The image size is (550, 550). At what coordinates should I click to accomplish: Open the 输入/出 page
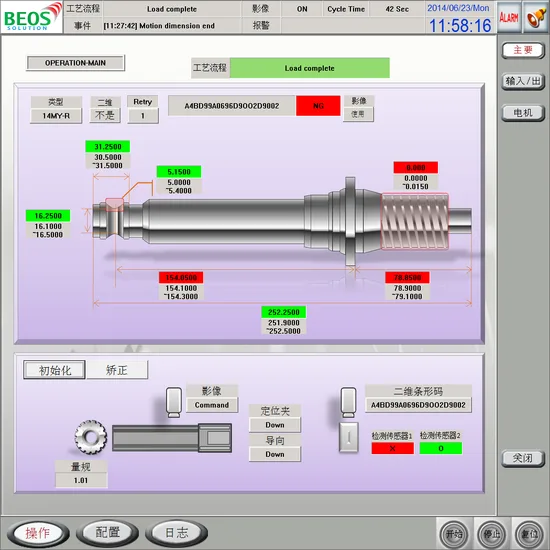click(523, 81)
